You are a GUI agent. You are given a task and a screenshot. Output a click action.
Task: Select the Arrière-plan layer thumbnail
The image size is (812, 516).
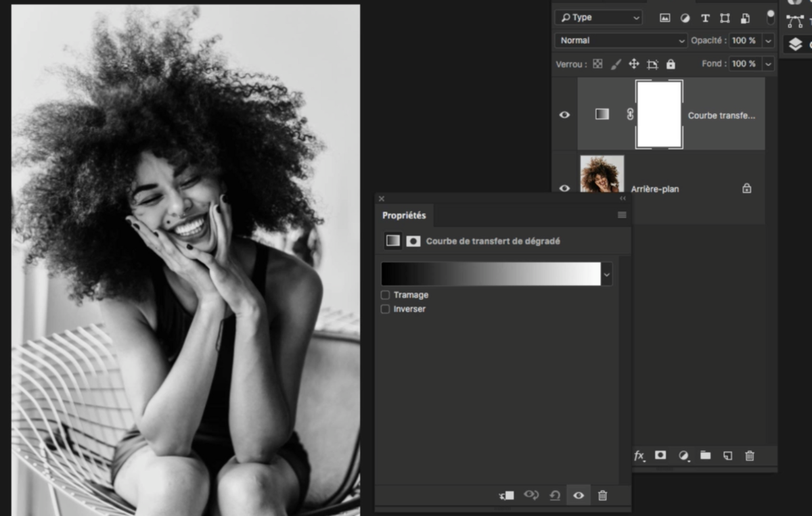602,174
